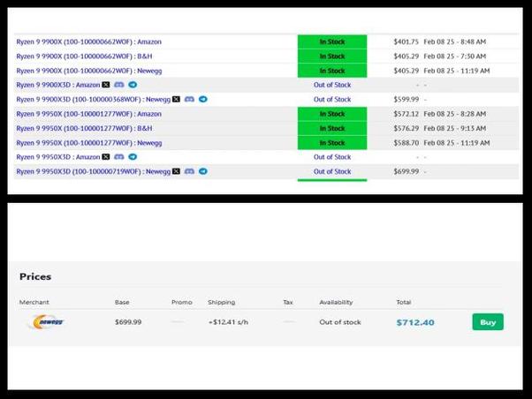Click the Merchant column header
This screenshot has height=399, width=532.
point(34,302)
